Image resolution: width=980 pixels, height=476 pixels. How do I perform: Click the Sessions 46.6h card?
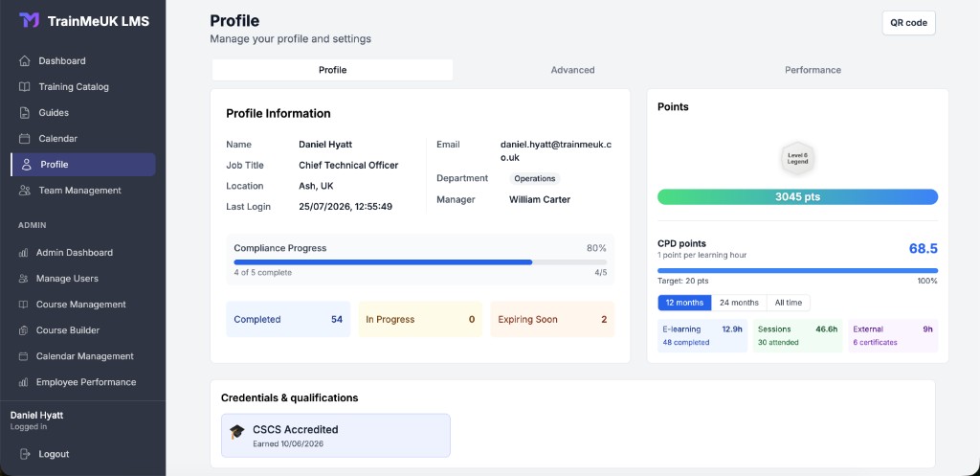click(797, 335)
